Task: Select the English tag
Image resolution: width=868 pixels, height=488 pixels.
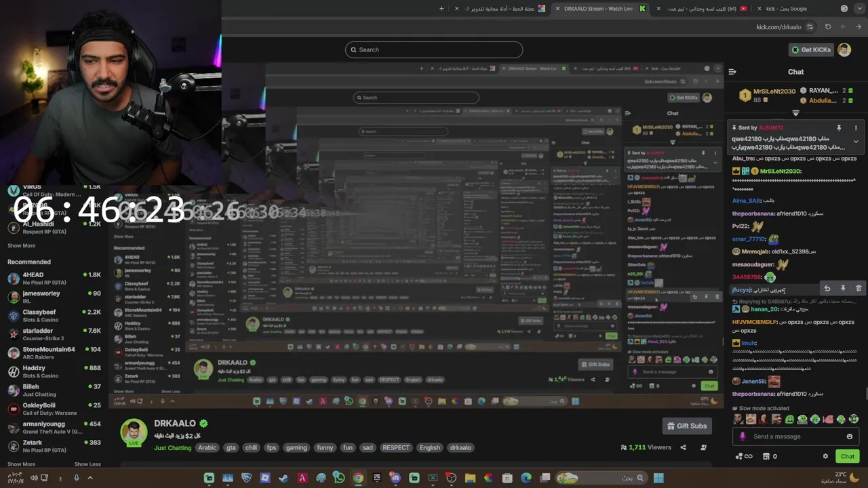Action: tap(430, 447)
